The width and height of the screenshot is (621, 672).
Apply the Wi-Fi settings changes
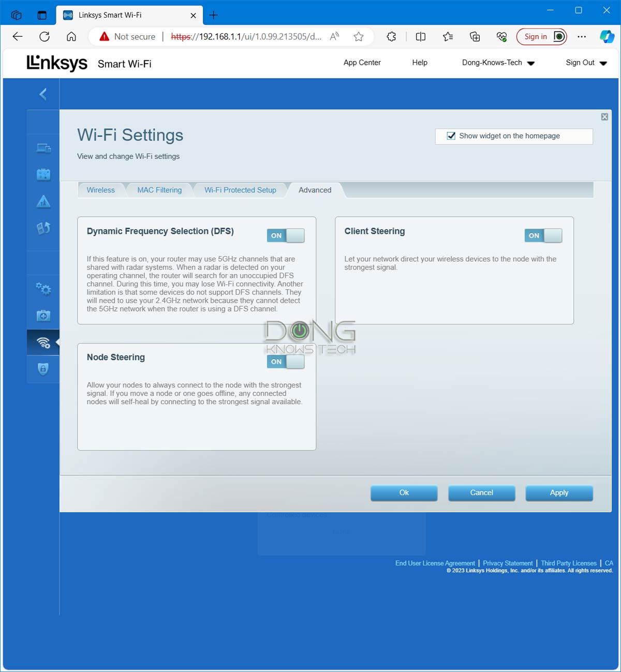[x=559, y=492]
